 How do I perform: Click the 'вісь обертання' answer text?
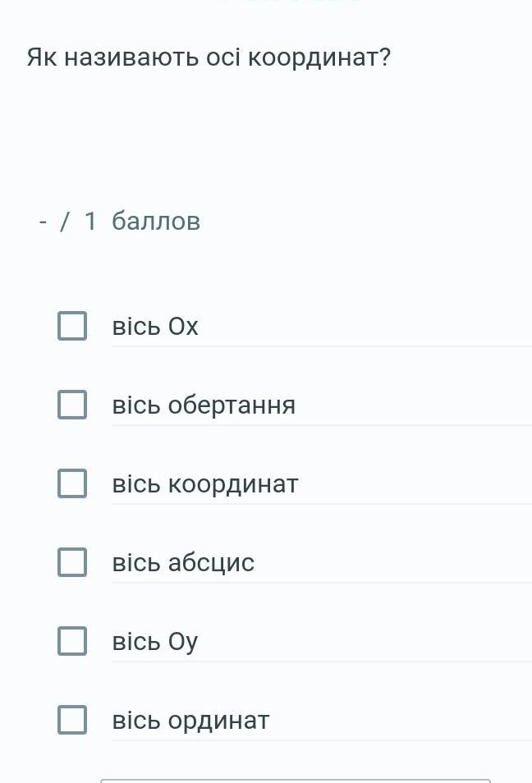coord(204,405)
